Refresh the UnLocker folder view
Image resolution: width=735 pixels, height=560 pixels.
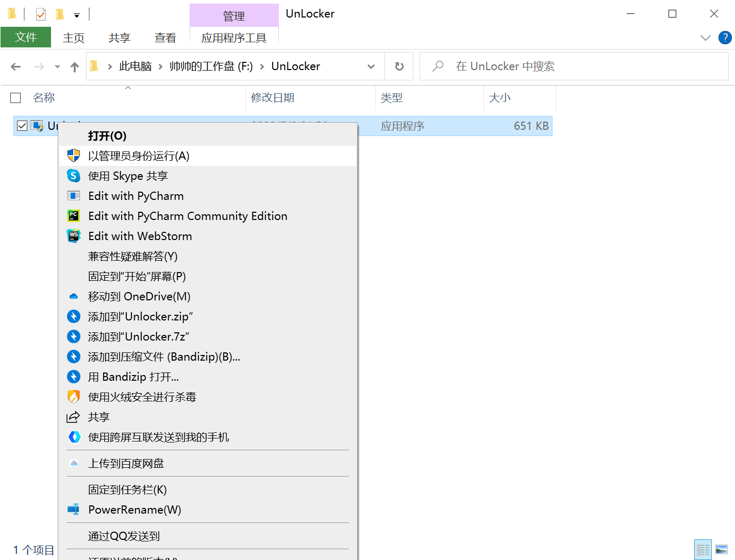pyautogui.click(x=399, y=66)
